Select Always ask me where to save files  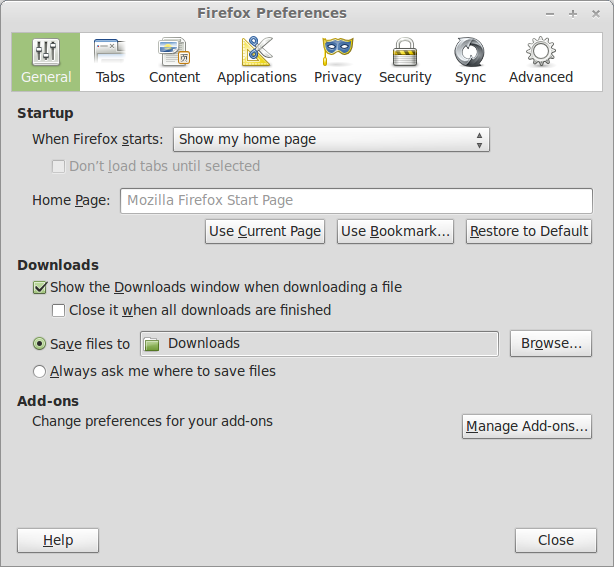tap(39, 371)
